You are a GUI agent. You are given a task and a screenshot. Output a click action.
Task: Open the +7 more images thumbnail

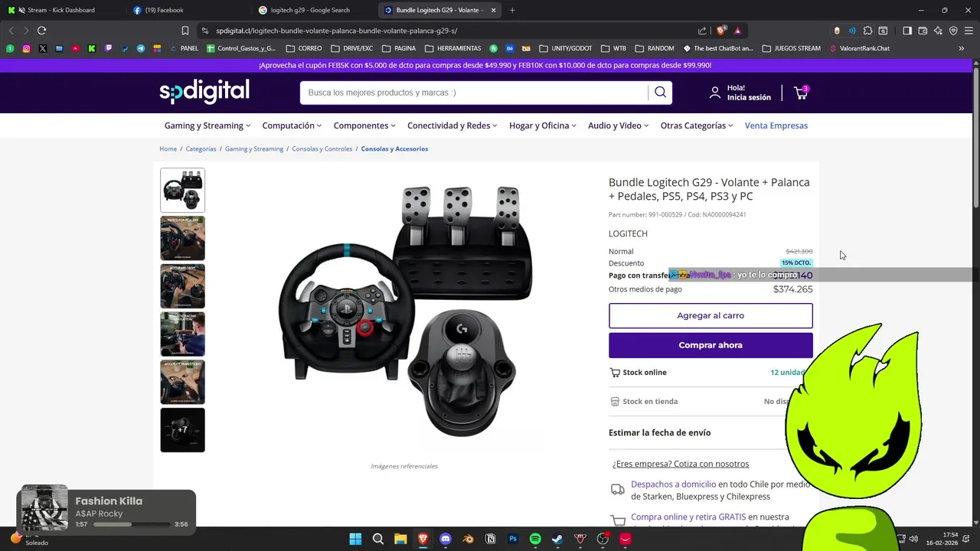click(182, 430)
